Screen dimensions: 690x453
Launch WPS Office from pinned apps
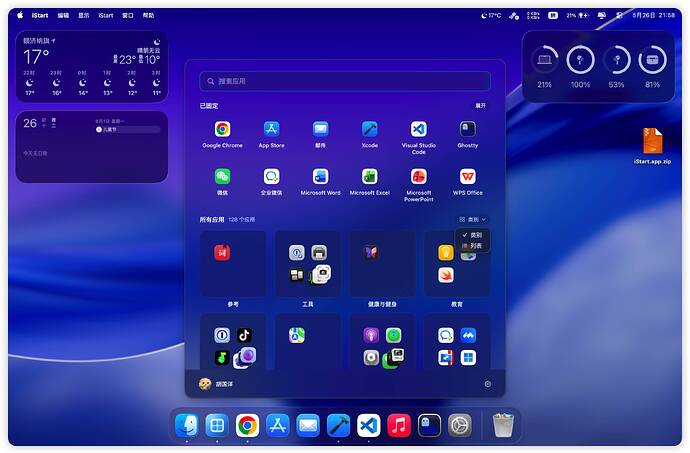coord(467,177)
